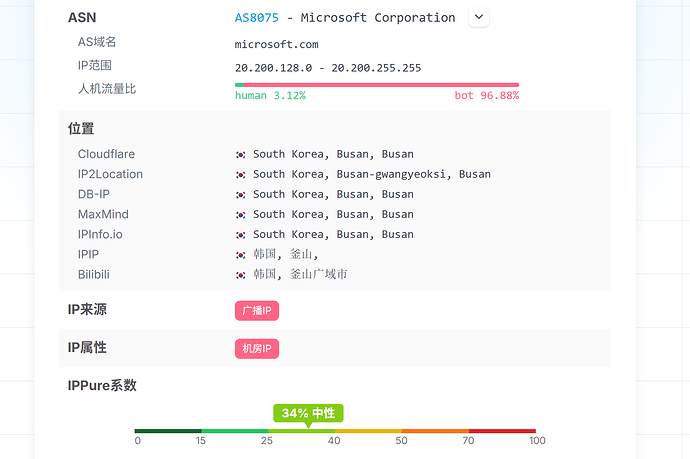Screen dimensions: 690x459
Task: Click the 40 tick on IPPure scale
Action: [334, 441]
